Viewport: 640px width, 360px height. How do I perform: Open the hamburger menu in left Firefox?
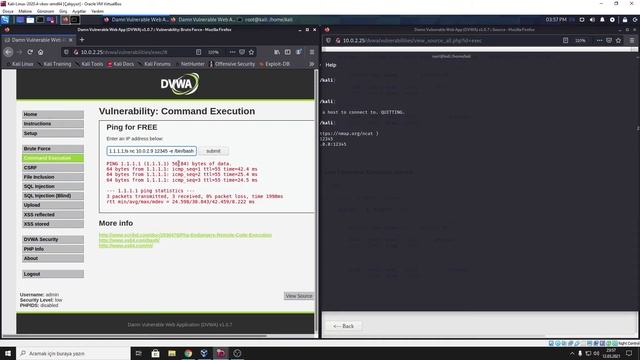[x=312, y=52]
